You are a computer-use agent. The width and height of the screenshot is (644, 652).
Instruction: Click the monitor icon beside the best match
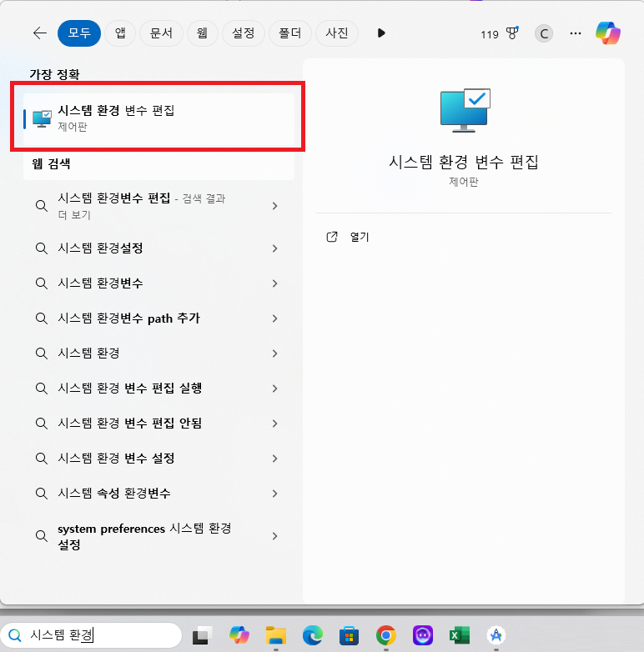pos(42,119)
